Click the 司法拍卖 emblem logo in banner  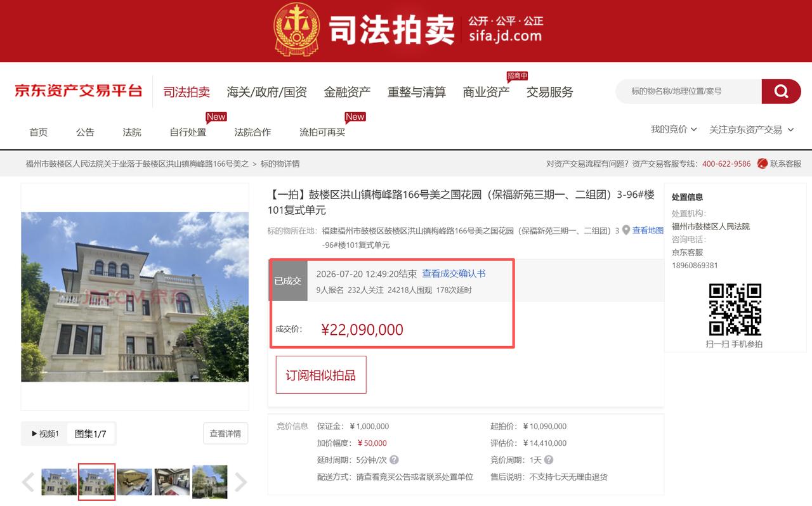297,30
